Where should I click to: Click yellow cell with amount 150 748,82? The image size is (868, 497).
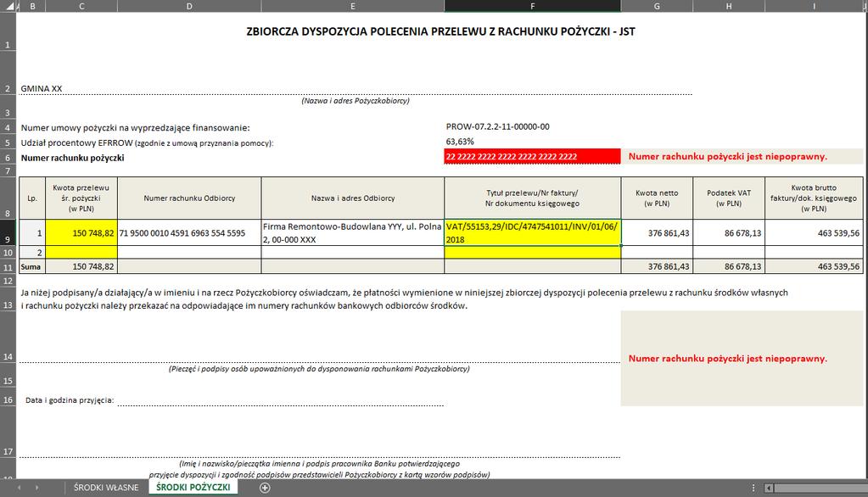click(x=81, y=232)
